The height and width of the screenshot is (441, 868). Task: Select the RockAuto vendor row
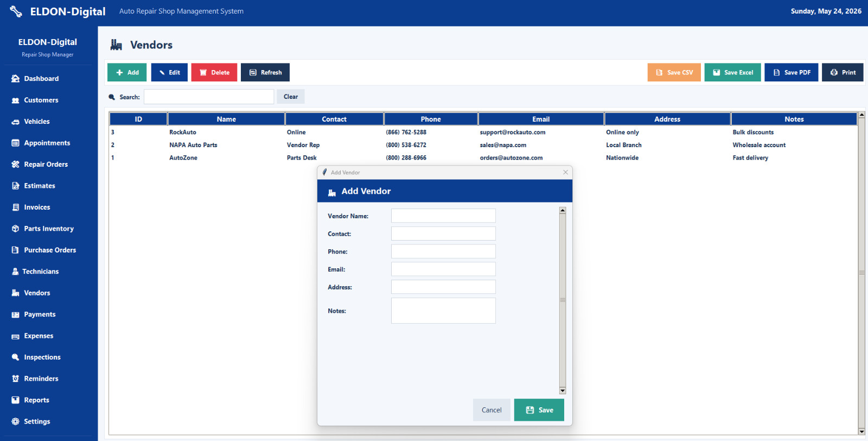483,132
